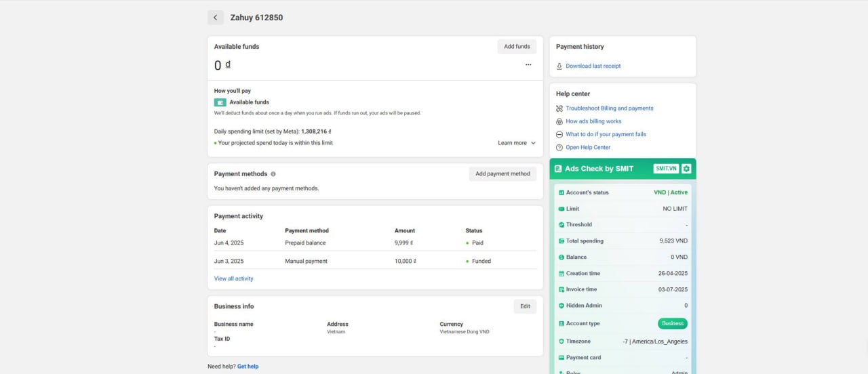868x374 pixels.
Task: Click the Add funds button
Action: click(517, 47)
